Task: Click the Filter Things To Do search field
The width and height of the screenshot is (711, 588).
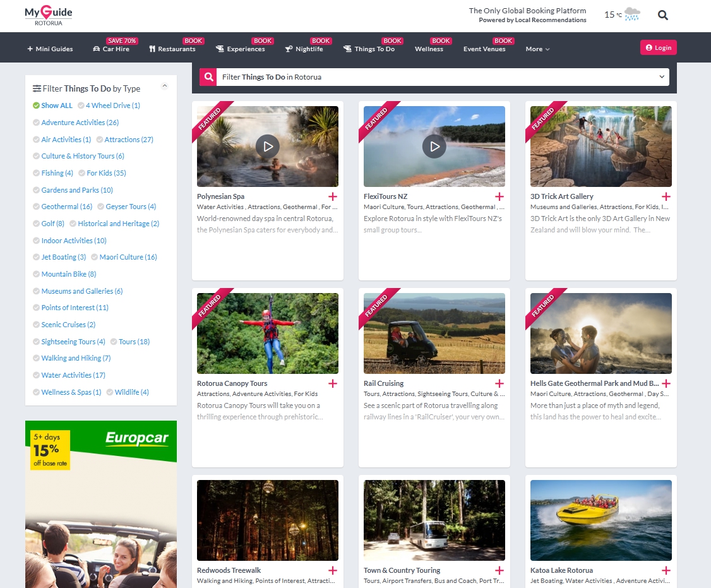Action: pos(435,77)
